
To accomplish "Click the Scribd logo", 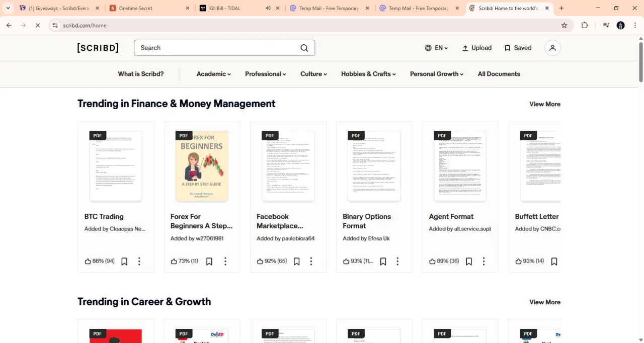I will pos(98,48).
